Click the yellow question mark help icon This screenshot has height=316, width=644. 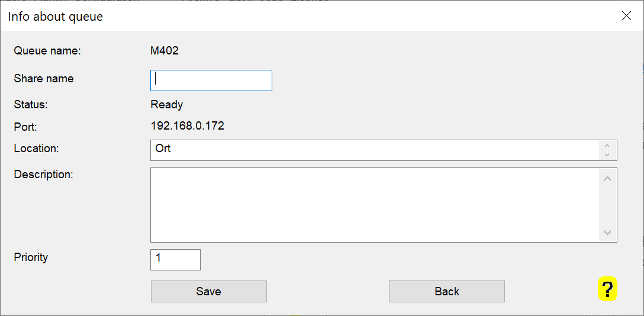click(x=607, y=289)
